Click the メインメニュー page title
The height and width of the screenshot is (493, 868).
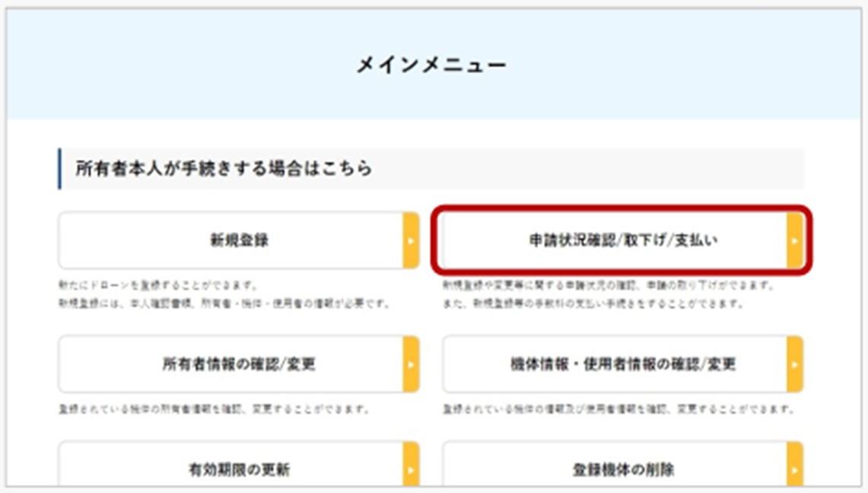pos(431,65)
